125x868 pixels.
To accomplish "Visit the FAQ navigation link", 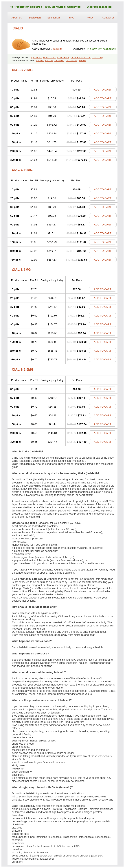I will click(72, 18).
